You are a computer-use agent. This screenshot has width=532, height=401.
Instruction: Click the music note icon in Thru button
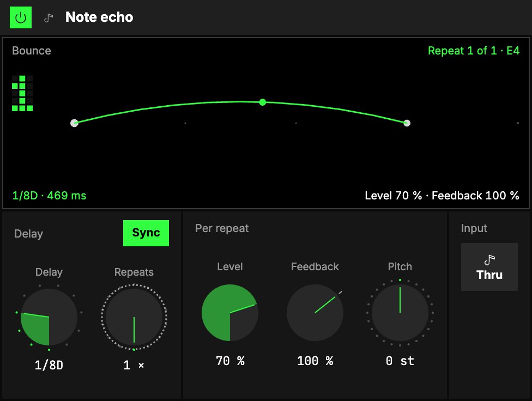tap(489, 260)
